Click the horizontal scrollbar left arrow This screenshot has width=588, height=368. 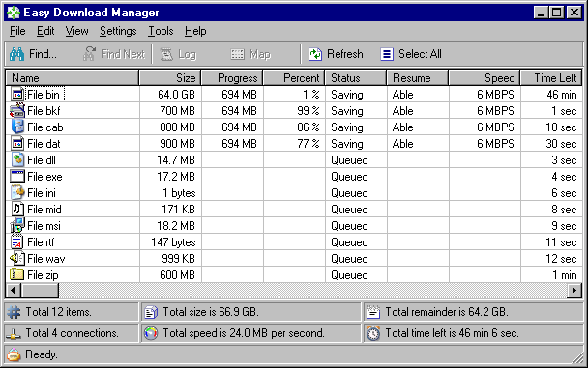14,290
